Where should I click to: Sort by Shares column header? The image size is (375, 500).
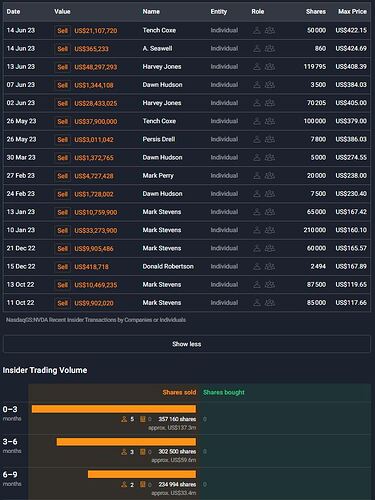pos(316,12)
